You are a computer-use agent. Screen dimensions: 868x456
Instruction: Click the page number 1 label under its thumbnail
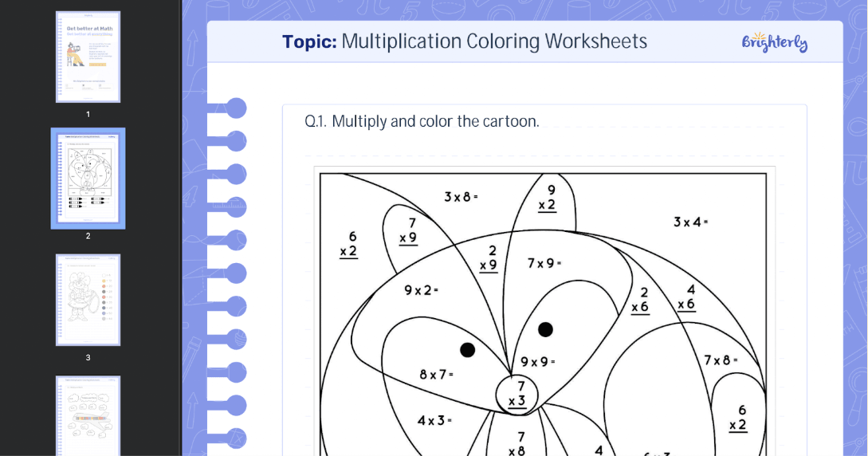click(x=88, y=114)
